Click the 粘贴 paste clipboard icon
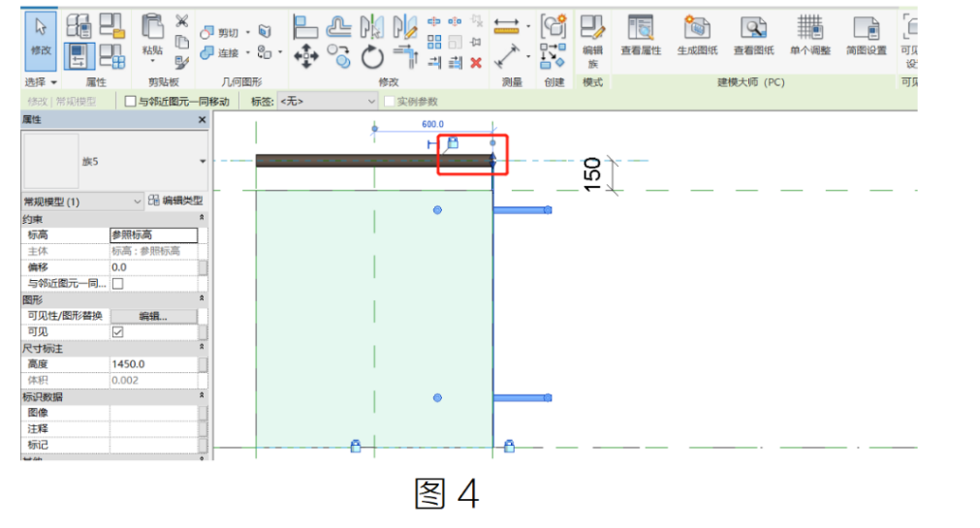980x528 pixels. 152,27
